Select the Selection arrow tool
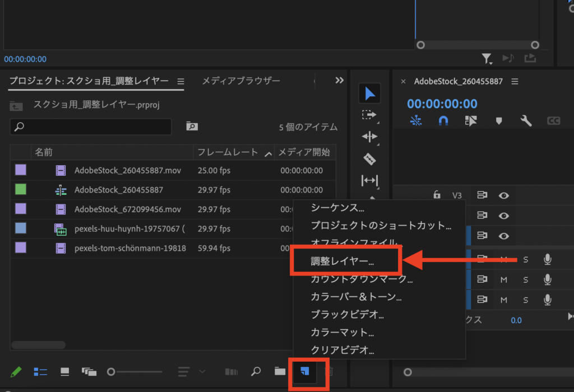Image resolution: width=574 pixels, height=392 pixels. pyautogui.click(x=369, y=94)
